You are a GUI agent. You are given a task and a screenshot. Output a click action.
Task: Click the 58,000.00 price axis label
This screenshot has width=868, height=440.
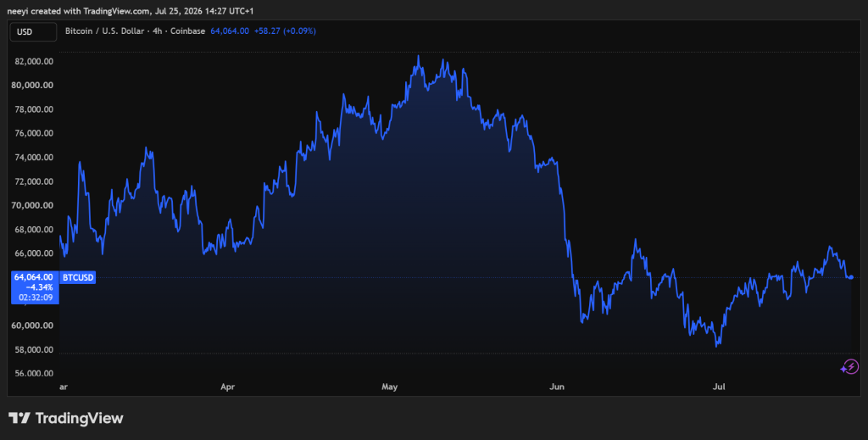[x=34, y=350]
